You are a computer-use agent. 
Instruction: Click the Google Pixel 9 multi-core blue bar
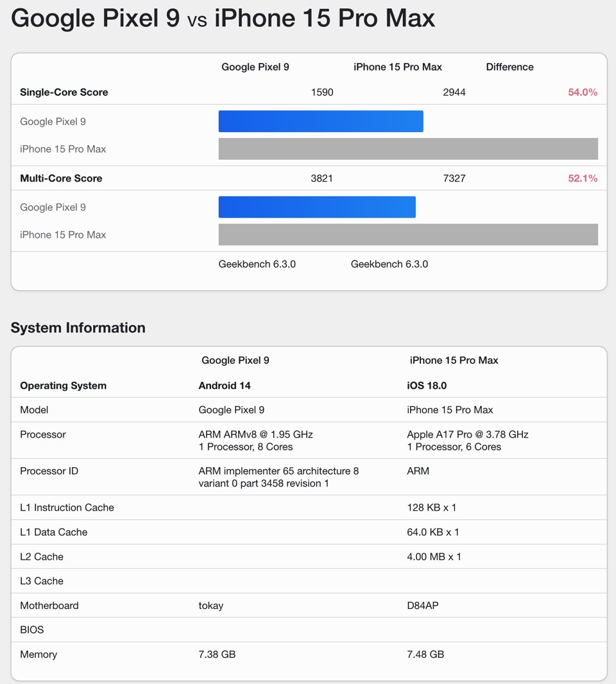click(x=317, y=207)
